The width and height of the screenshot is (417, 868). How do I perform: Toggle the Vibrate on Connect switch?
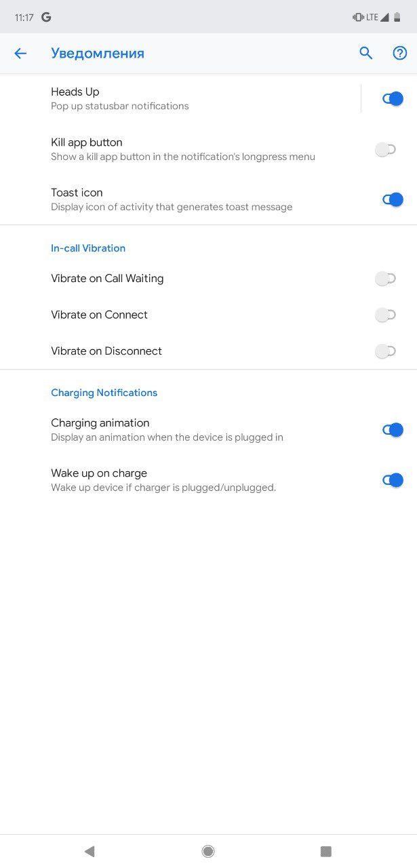pyautogui.click(x=386, y=315)
